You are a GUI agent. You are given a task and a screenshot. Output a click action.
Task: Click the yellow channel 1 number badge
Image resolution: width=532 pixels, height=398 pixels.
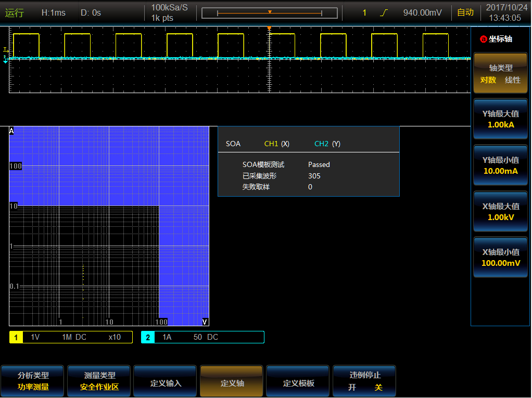[x=16, y=337]
